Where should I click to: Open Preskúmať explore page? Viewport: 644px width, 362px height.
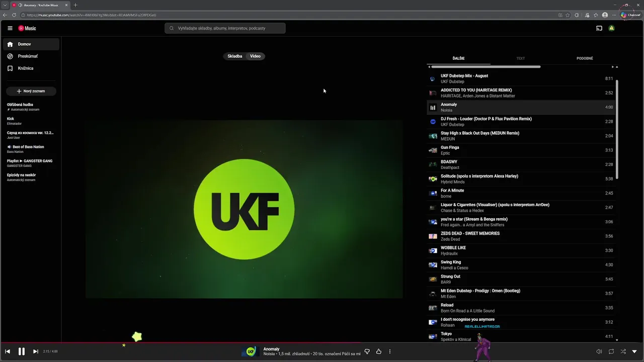pyautogui.click(x=31, y=56)
